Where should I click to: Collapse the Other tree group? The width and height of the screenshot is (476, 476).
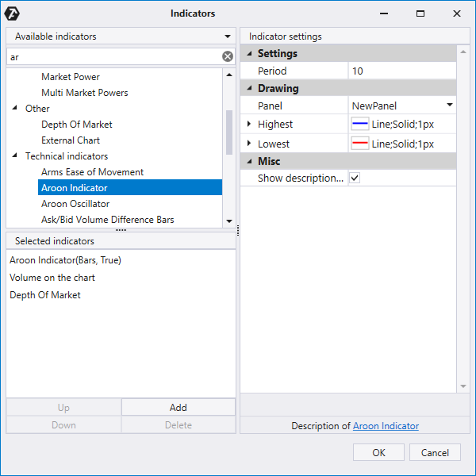pyautogui.click(x=14, y=108)
